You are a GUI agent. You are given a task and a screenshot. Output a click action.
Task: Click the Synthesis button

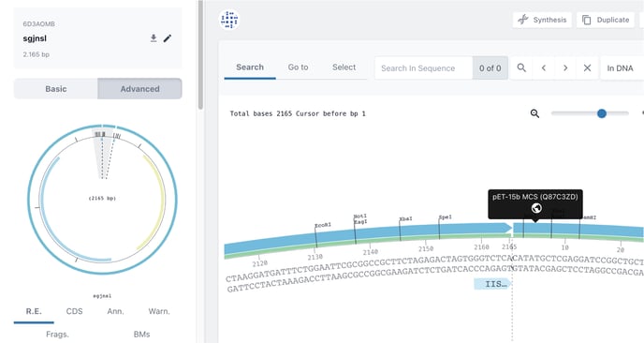pyautogui.click(x=542, y=20)
